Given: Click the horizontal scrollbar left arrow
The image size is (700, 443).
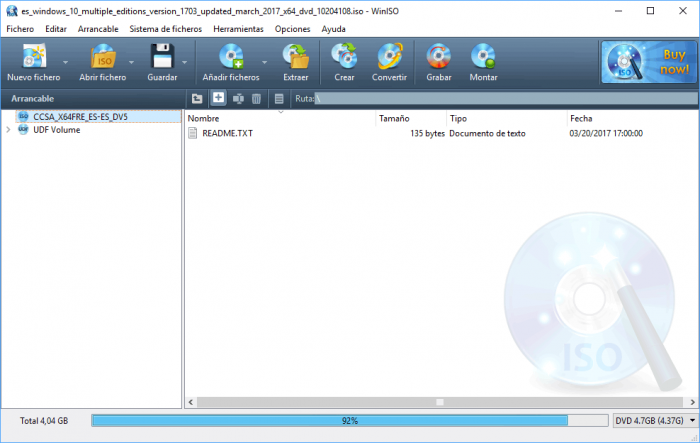Looking at the screenshot, I should click(191, 402).
